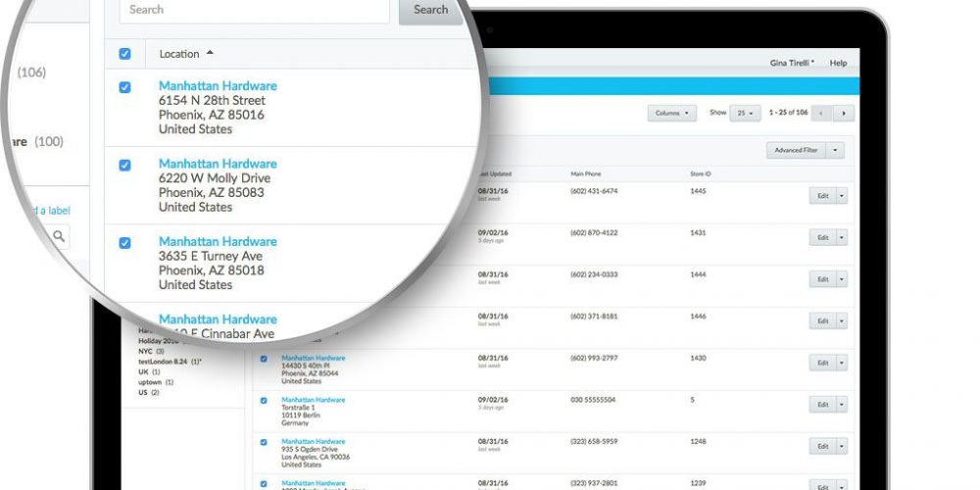Click Edit for store ID 1431
This screenshot has width=980, height=490.
822,237
